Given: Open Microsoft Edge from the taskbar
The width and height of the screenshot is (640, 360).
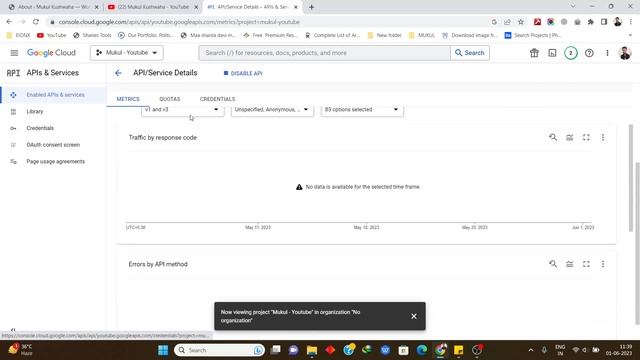Looking at the screenshot, I should pyautogui.click(x=422, y=350).
